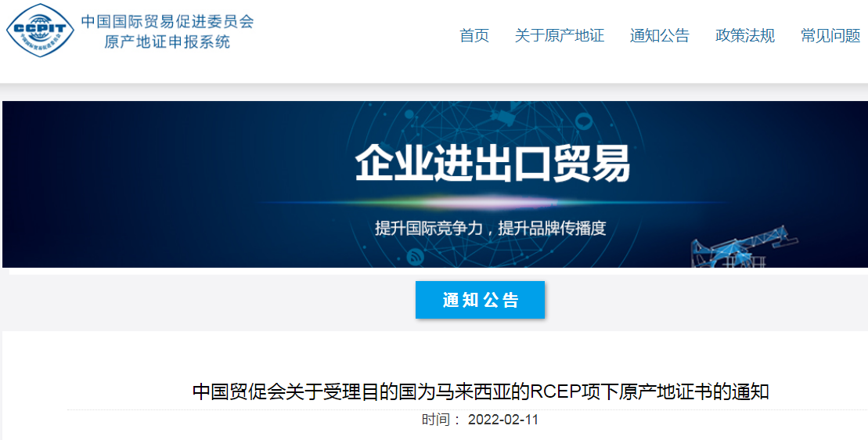Open 关于原产地证 navigation item

(x=560, y=36)
